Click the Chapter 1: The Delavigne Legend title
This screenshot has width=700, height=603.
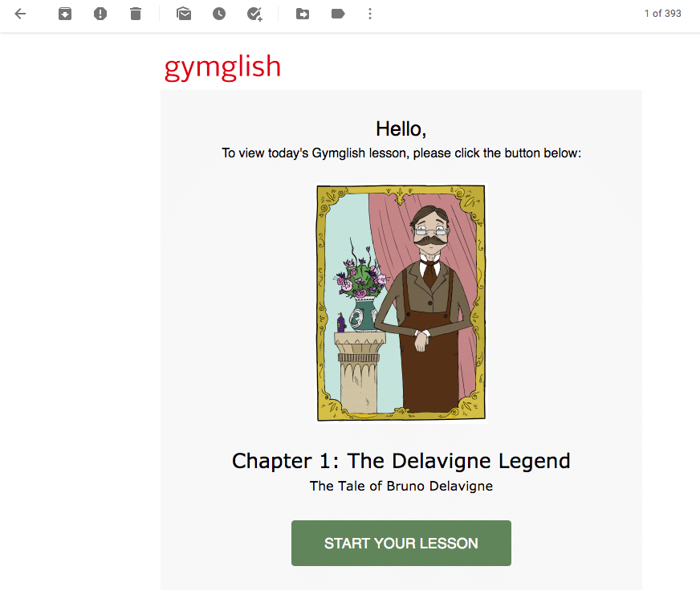[x=401, y=461]
